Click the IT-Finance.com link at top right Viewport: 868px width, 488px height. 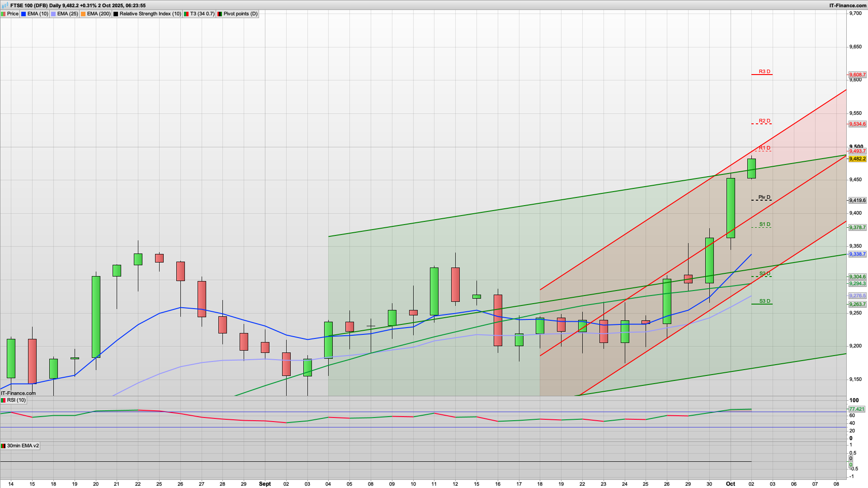847,5
